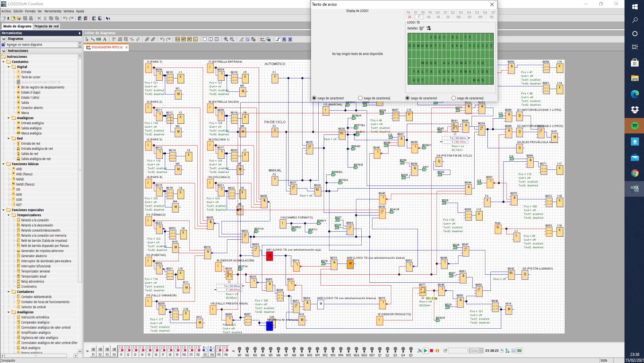Select Juego de caracteres2 for LOGO! display
The image size is (644, 363).
coord(360,98)
